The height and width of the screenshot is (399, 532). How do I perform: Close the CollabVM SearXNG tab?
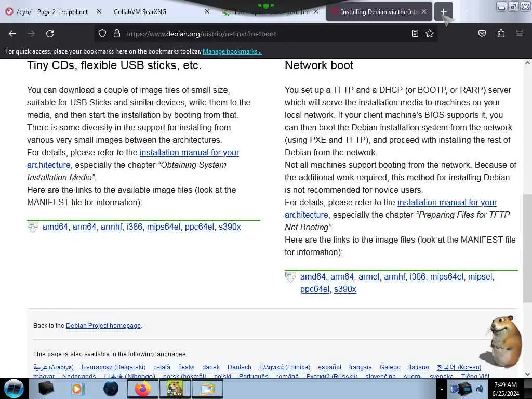click(207, 11)
